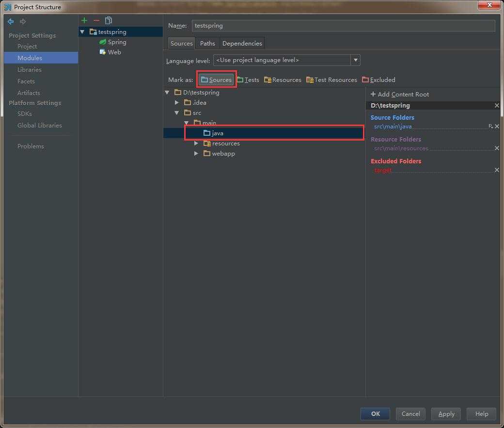
Task: Switch to the Paths tab
Action: click(207, 44)
